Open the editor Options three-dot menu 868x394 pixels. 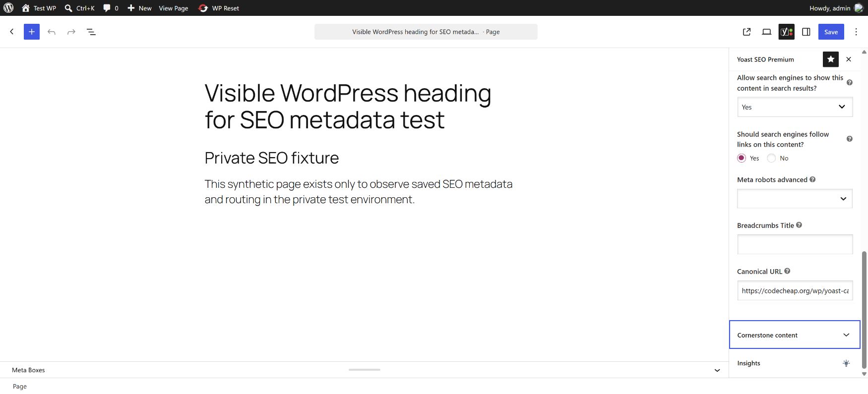(x=856, y=32)
